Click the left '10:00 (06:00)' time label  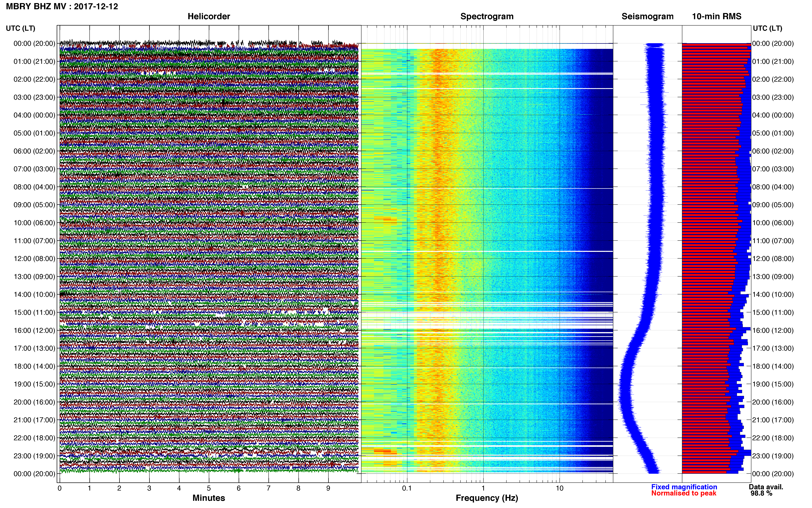click(34, 223)
